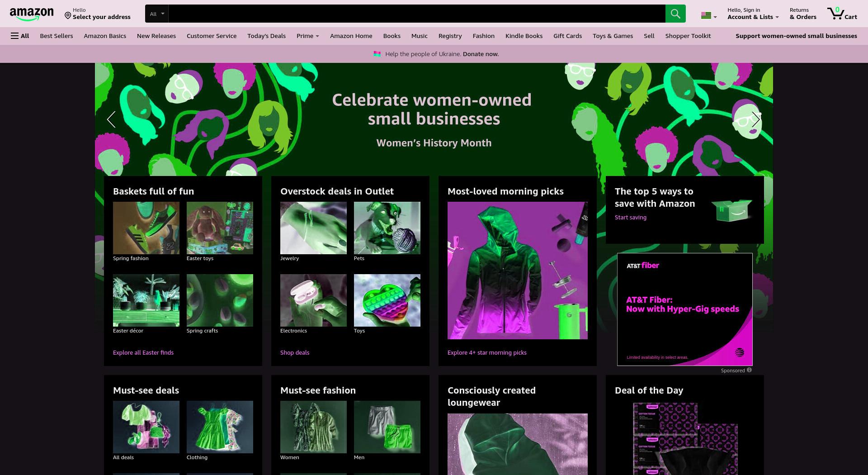Click the loungewear hoodie image
Viewport: 868px width, 475px height.
coord(518,444)
